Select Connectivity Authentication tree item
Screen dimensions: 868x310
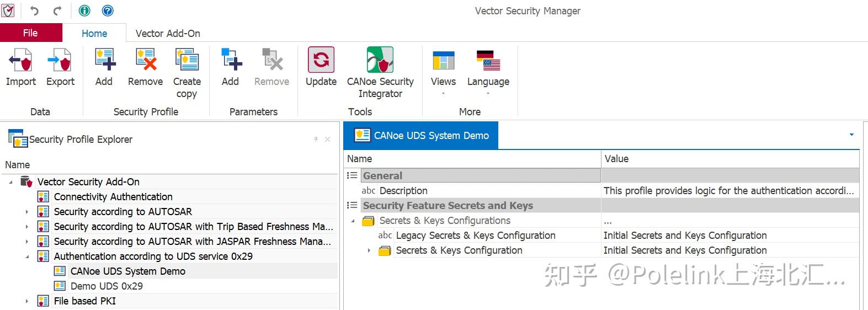(113, 197)
